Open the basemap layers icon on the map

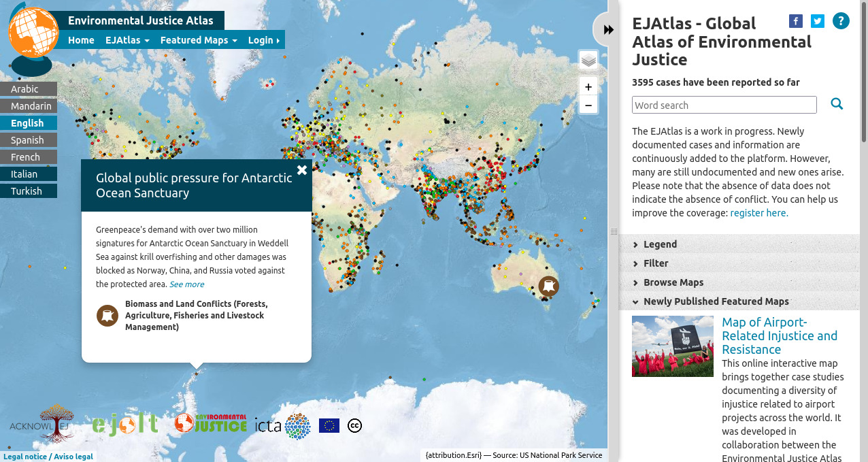click(x=588, y=60)
